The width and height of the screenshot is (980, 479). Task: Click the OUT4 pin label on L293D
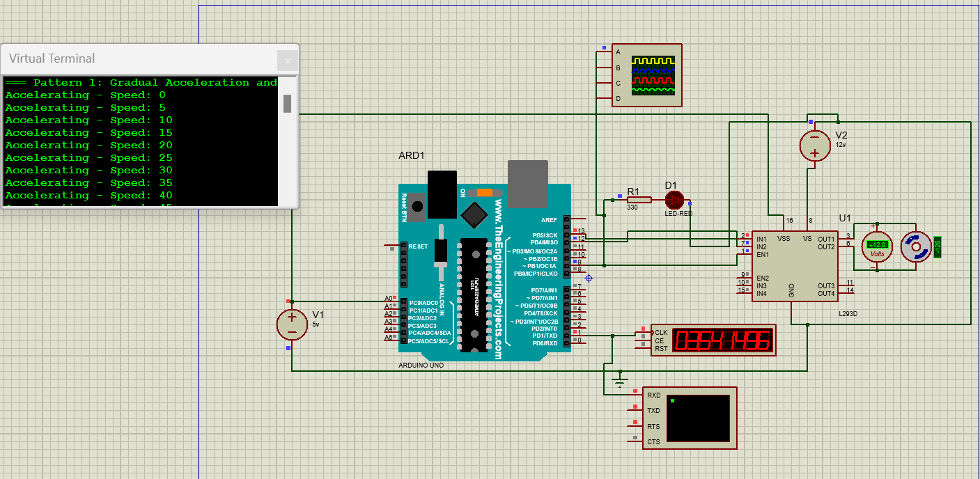pyautogui.click(x=826, y=294)
